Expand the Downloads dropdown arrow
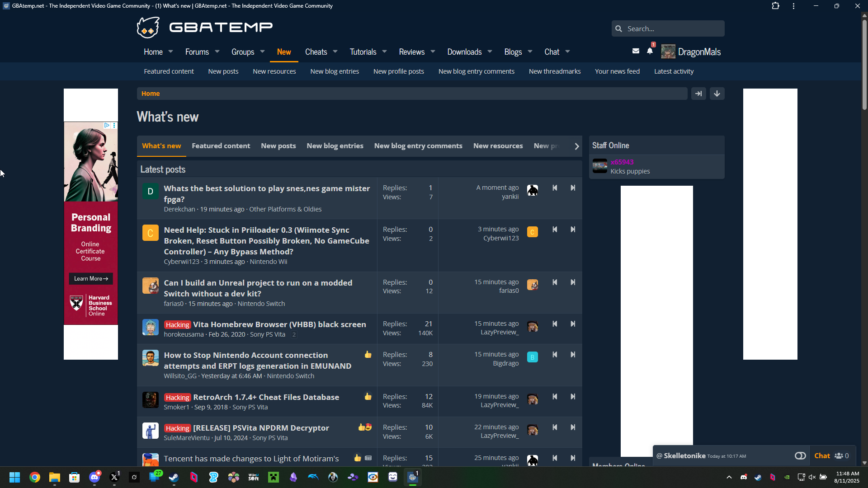The height and width of the screenshot is (488, 868). 490,52
